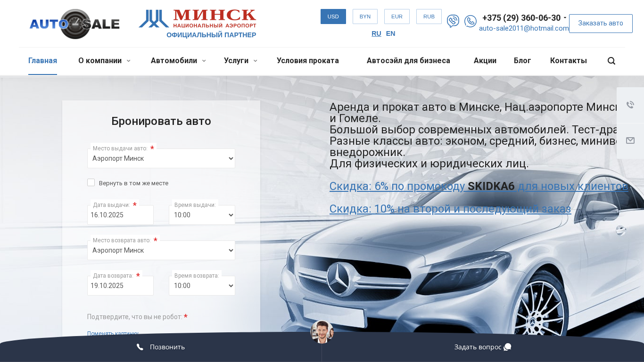Open 'Время возврата' time dropdown
The height and width of the screenshot is (362, 644).
(202, 286)
